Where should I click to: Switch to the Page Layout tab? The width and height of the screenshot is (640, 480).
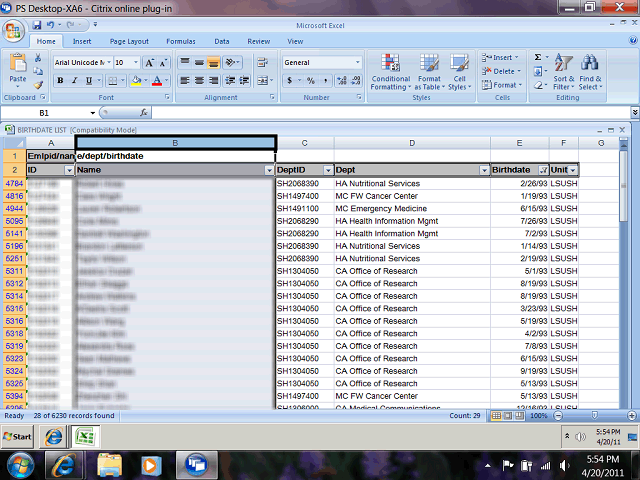tap(129, 41)
